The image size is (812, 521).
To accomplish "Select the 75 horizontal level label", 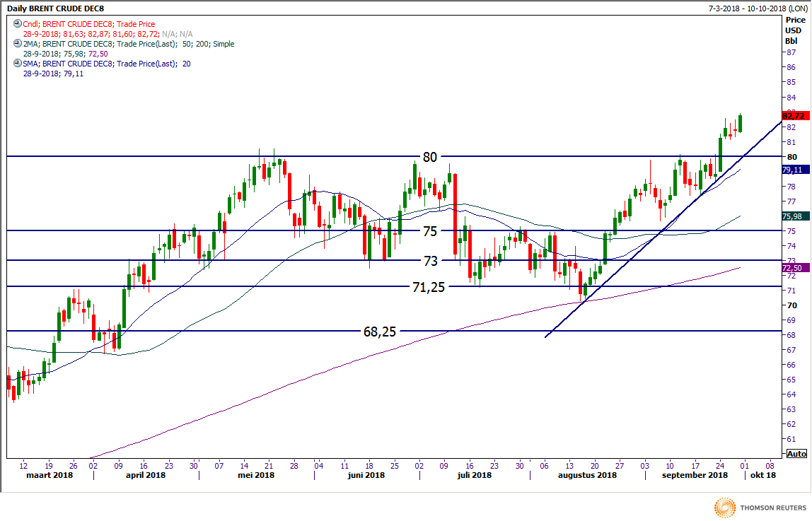I will [x=431, y=231].
